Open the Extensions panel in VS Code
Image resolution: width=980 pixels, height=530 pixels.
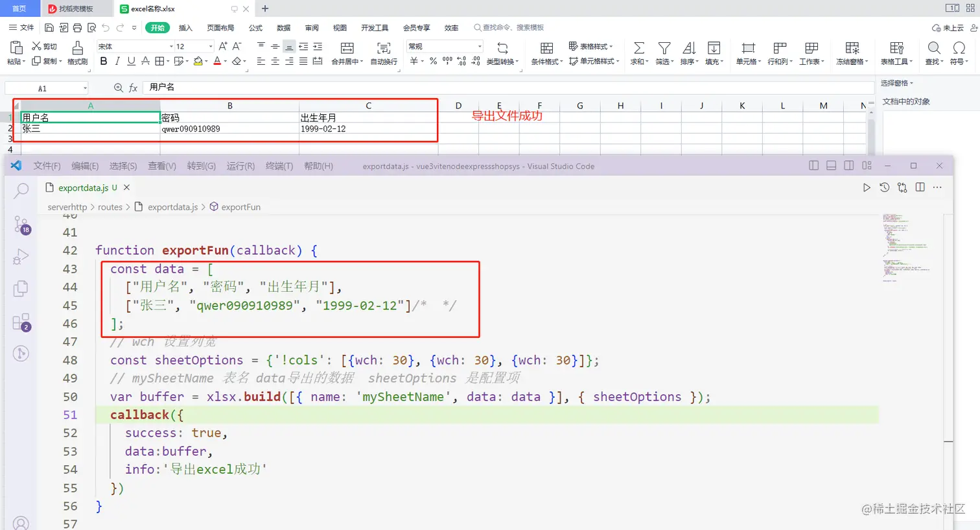[x=20, y=322]
